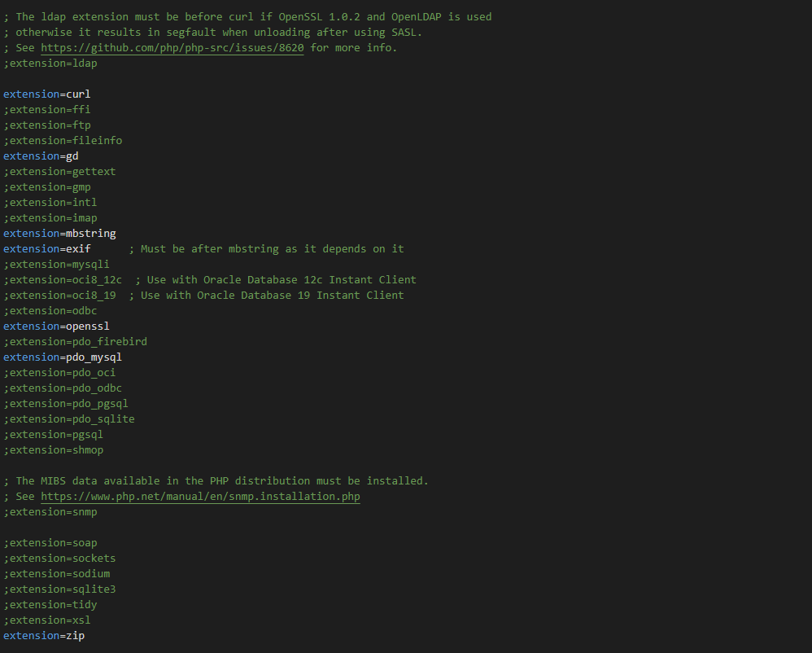Place cursor on the ;extension=mysqli line
The width and height of the screenshot is (812, 653).
(x=56, y=265)
